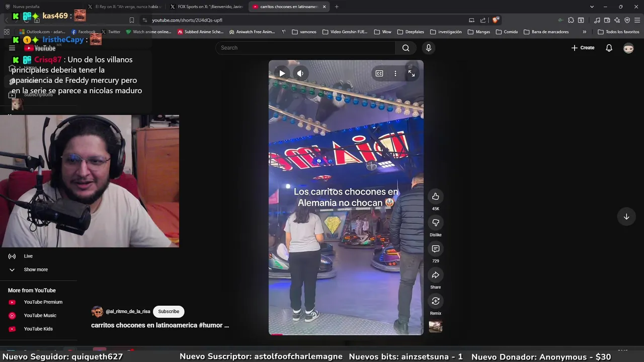Open the Barra de marcadores folder
Viewport: 644px width, 362px height.
tap(546, 32)
